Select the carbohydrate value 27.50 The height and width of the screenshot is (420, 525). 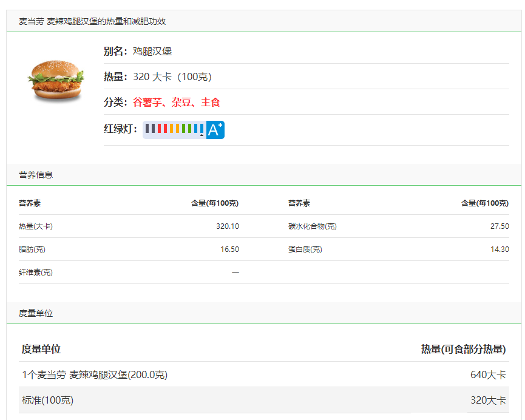500,226
